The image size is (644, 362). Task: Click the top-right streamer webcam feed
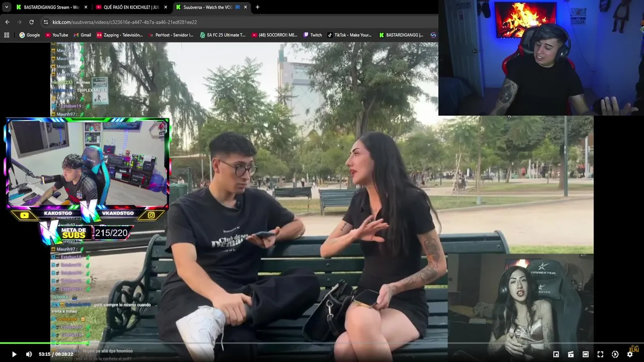click(541, 58)
